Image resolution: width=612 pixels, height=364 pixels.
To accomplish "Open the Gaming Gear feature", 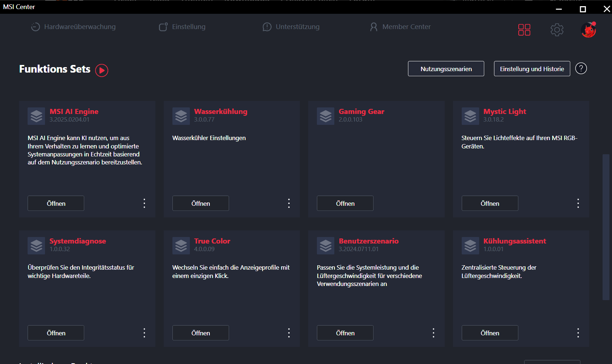I will tap(345, 203).
